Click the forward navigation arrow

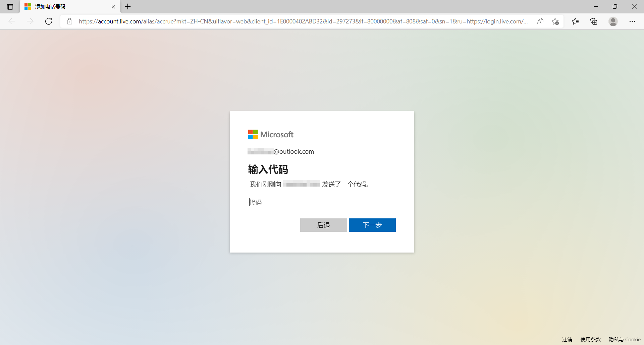click(31, 21)
